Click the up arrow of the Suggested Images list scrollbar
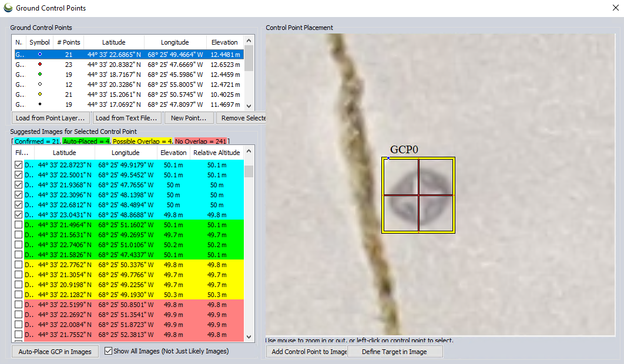This screenshot has width=624, height=364. (249, 151)
